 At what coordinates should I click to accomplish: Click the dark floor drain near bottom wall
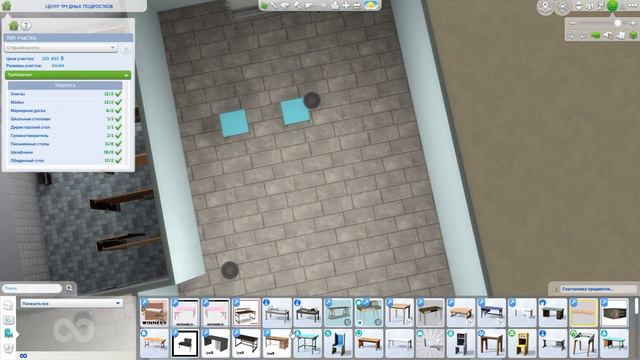230,270
